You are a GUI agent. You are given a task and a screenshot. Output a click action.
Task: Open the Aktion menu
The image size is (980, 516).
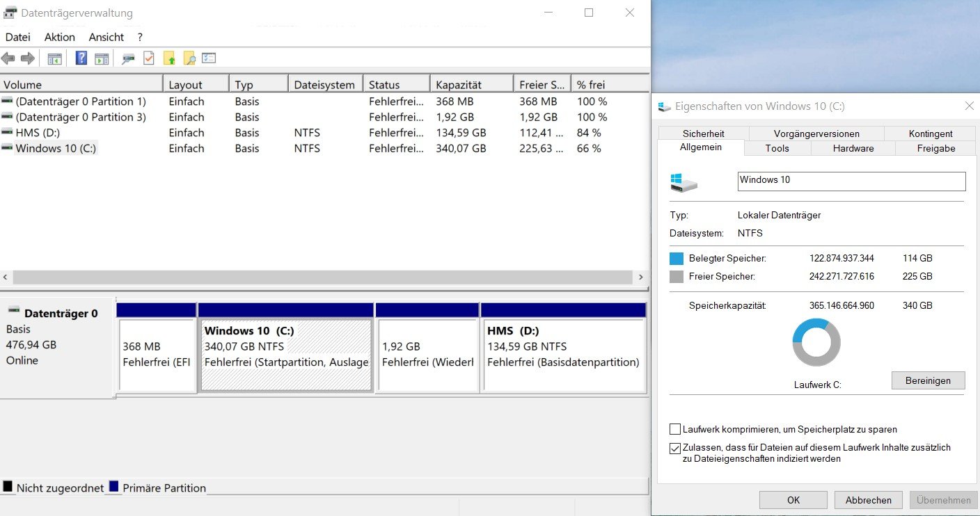click(60, 37)
